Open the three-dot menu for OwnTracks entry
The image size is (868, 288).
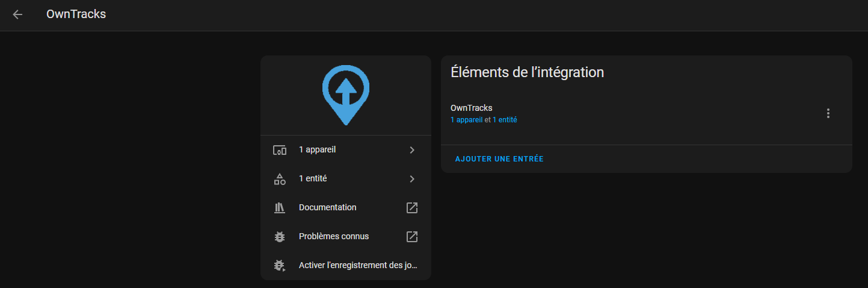828,113
